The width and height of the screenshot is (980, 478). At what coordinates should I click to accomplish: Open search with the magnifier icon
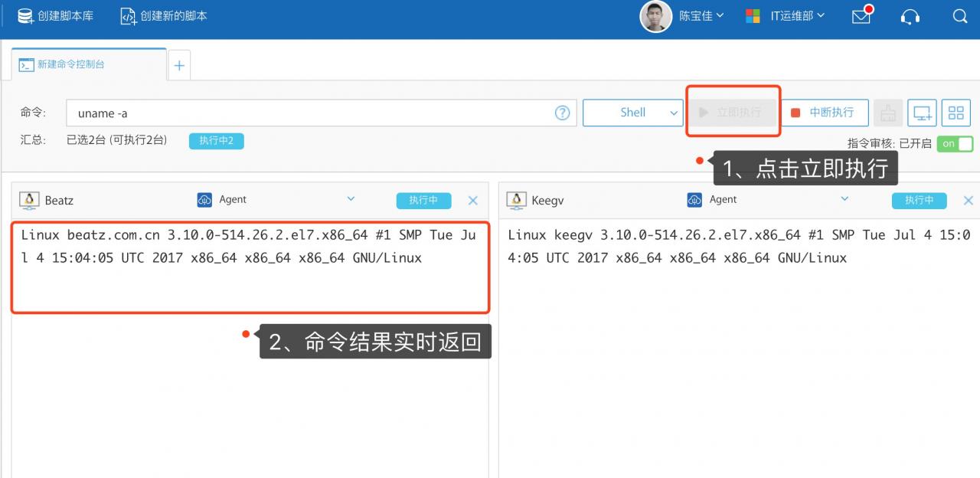click(x=960, y=16)
